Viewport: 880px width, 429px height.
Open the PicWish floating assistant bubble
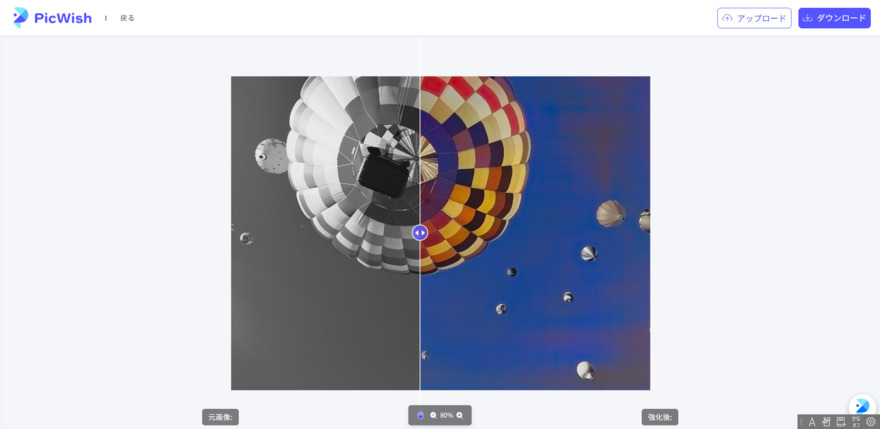click(x=862, y=406)
